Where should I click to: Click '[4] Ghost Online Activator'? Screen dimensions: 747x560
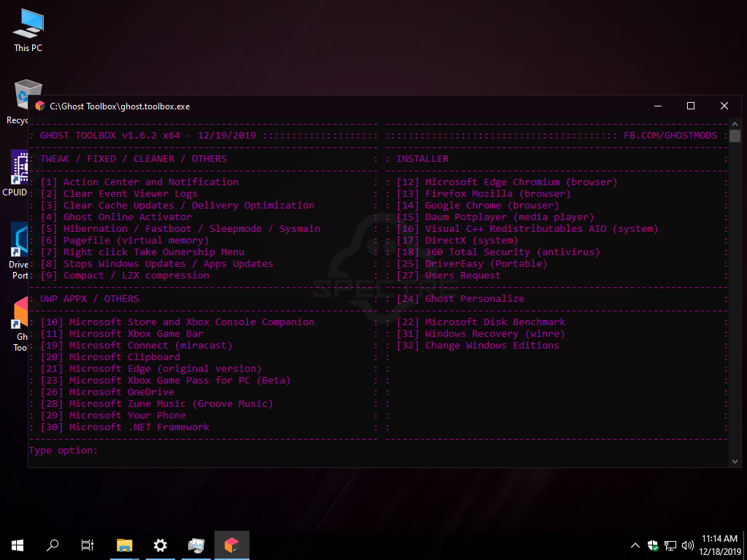point(116,217)
